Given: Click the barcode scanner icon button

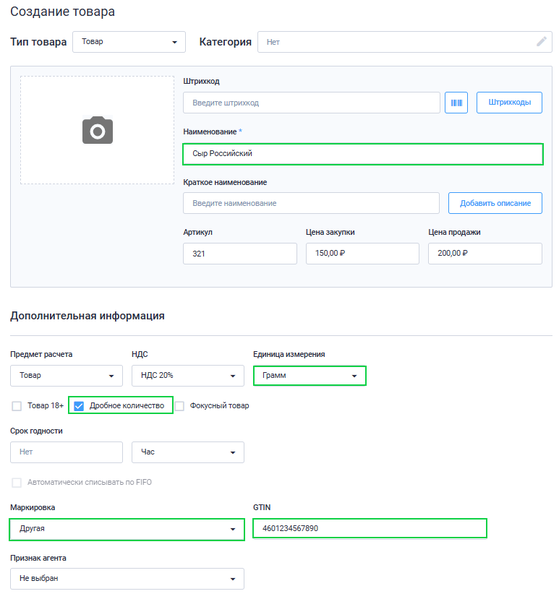Looking at the screenshot, I should point(456,103).
